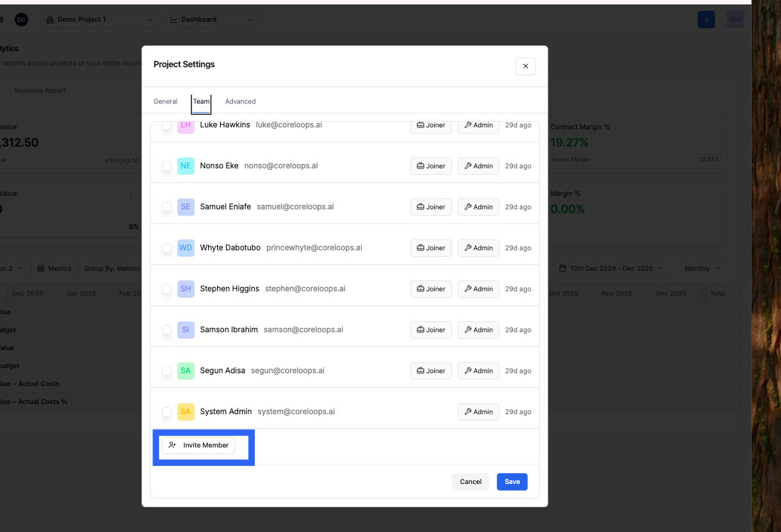Select Stephen Higgins' checkbox
781x532 pixels.
[166, 289]
